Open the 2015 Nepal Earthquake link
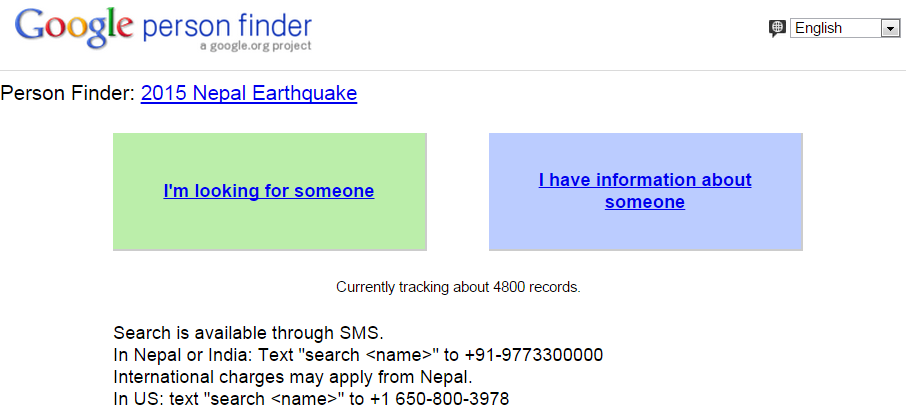906x420 pixels. 249,94
